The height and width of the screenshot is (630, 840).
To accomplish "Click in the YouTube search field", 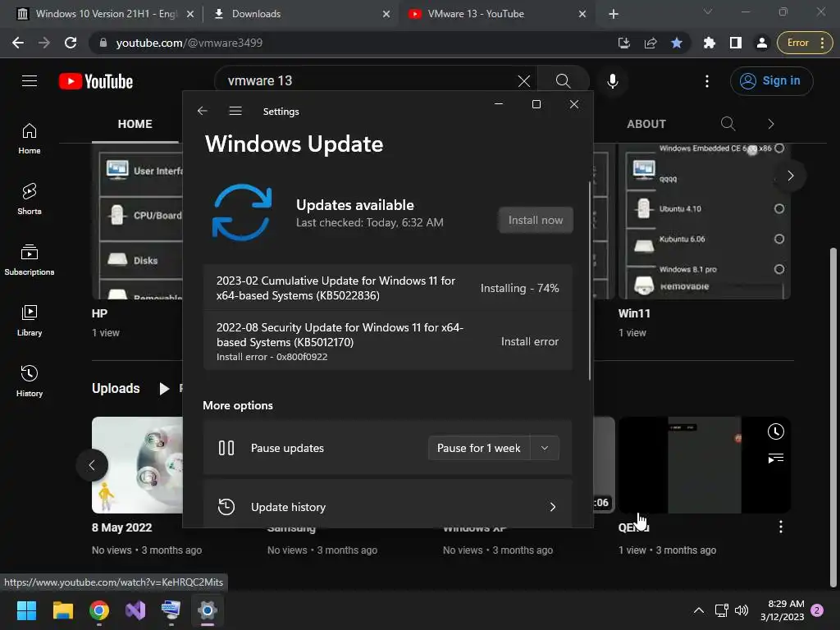I will click(370, 81).
